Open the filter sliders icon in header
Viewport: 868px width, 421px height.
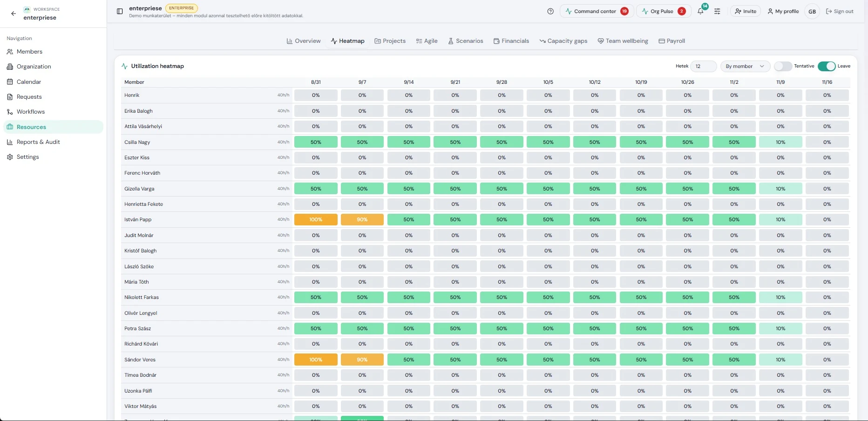pos(717,11)
